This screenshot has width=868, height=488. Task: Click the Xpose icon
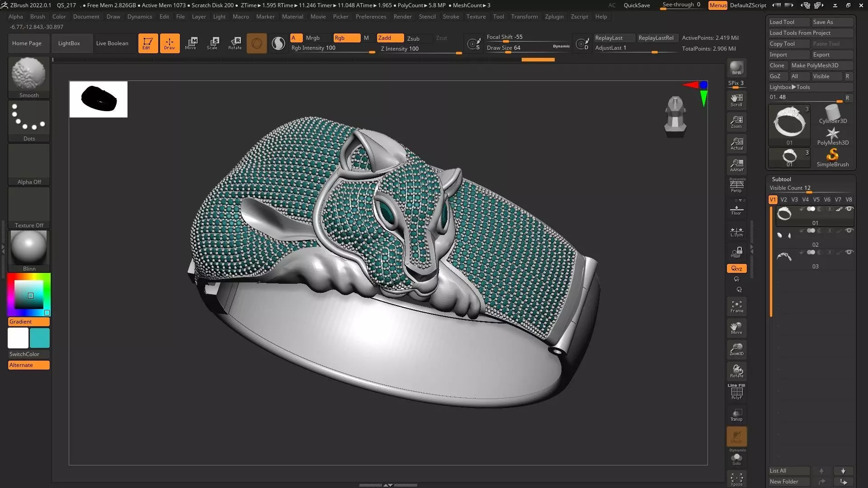(x=736, y=479)
